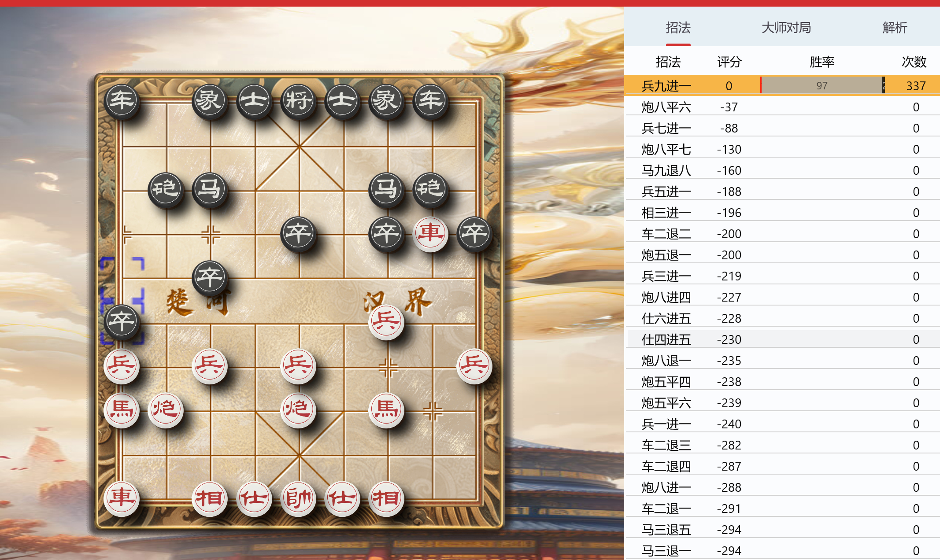Switch to the 大师对局 tab

coord(786,28)
